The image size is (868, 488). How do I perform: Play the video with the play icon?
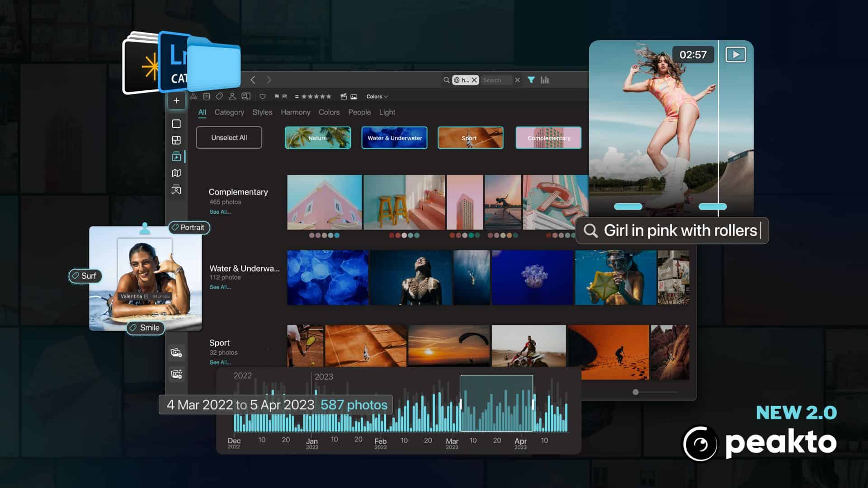coord(736,55)
